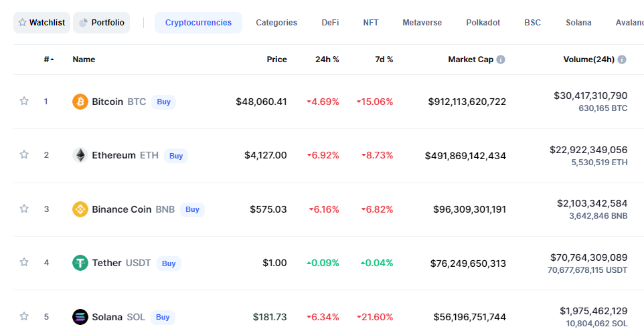Click the Solana logo icon
644x335 pixels.
click(x=80, y=317)
